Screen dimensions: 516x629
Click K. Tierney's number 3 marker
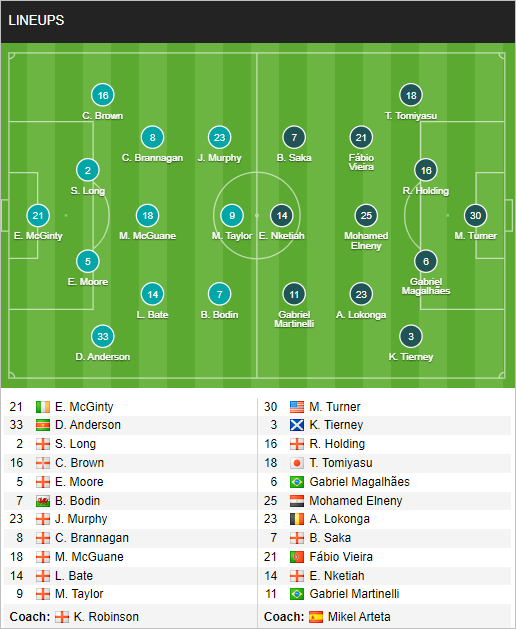411,337
